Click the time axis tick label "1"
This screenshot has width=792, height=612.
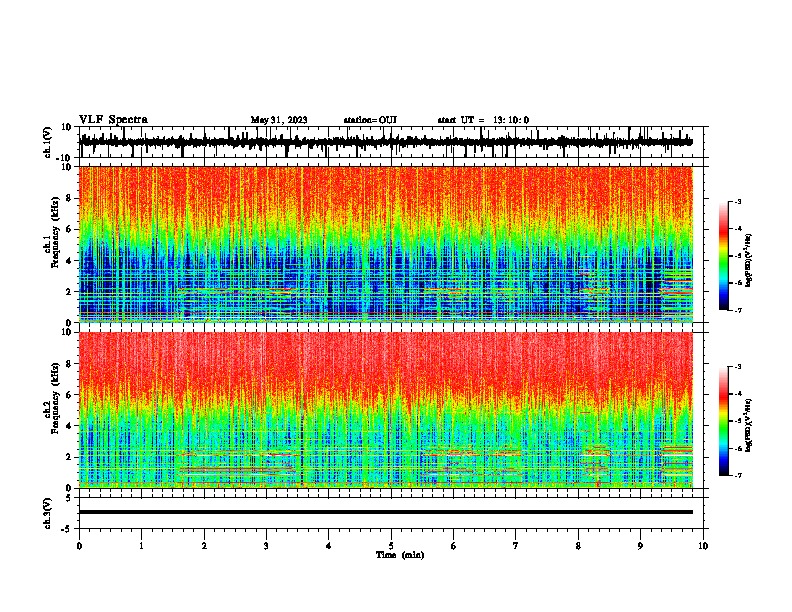click(141, 545)
